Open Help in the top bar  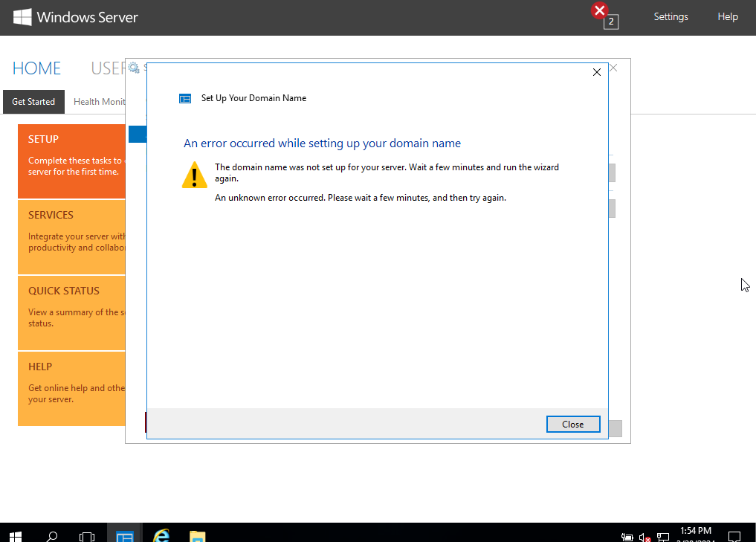click(x=728, y=17)
